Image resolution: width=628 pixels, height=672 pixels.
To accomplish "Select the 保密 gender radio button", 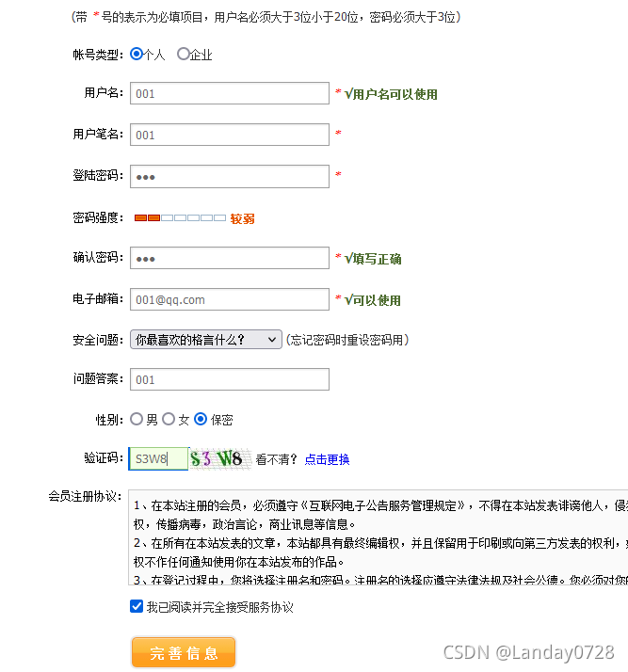I will (x=201, y=419).
